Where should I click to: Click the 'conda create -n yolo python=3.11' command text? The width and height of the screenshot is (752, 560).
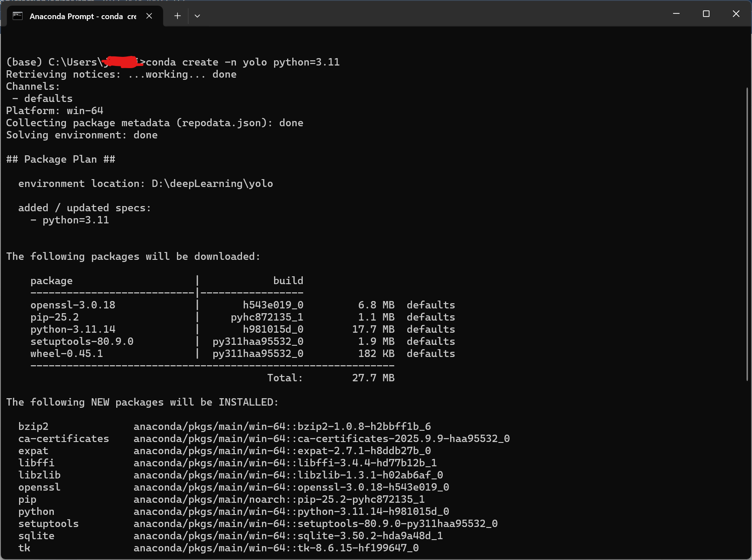tap(243, 62)
